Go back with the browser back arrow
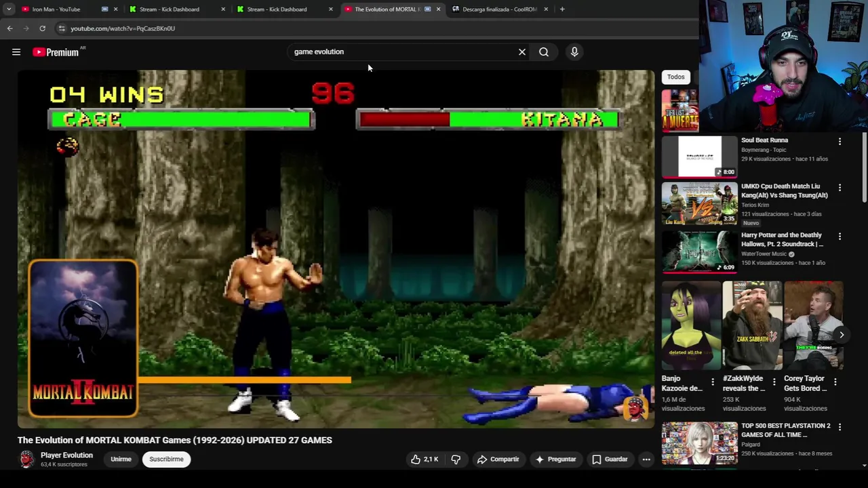Screen dimensions: 868x488 [9, 28]
